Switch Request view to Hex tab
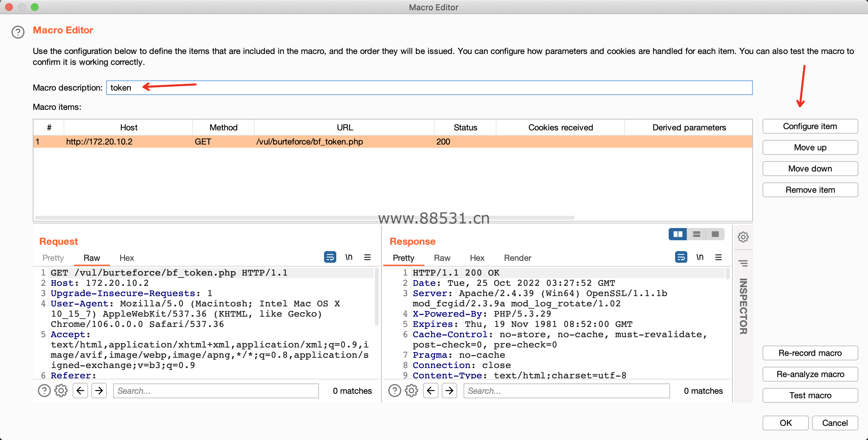Screen dimensions: 868x440 point(127,258)
